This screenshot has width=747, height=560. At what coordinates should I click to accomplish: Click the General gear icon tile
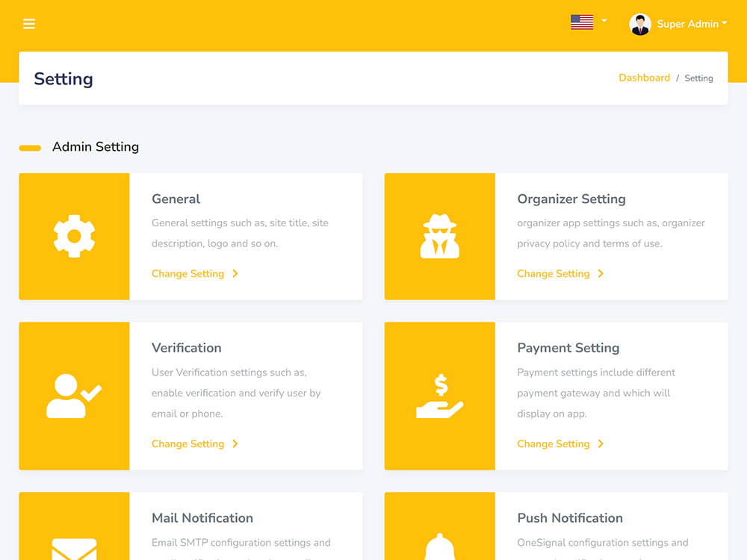(74, 236)
